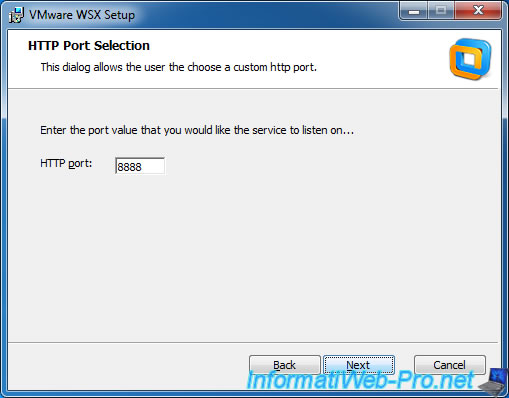Go Back to the previous setup step

pyautogui.click(x=285, y=365)
